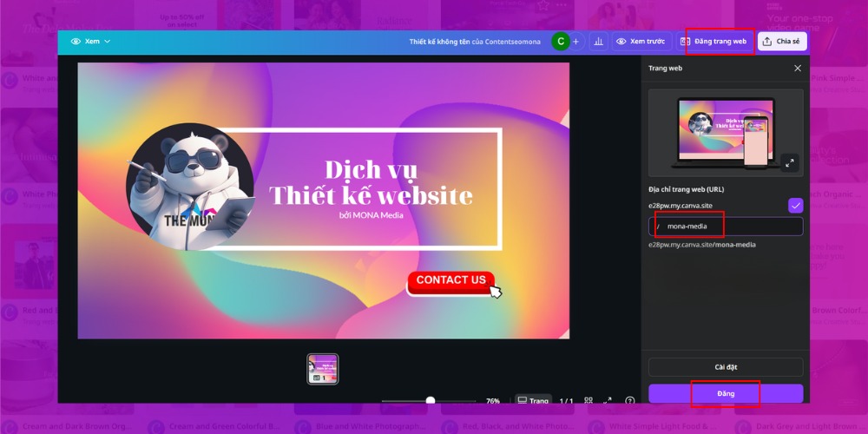Click the Chia sẻ share button
Screen dimensions: 868x434
(782, 42)
